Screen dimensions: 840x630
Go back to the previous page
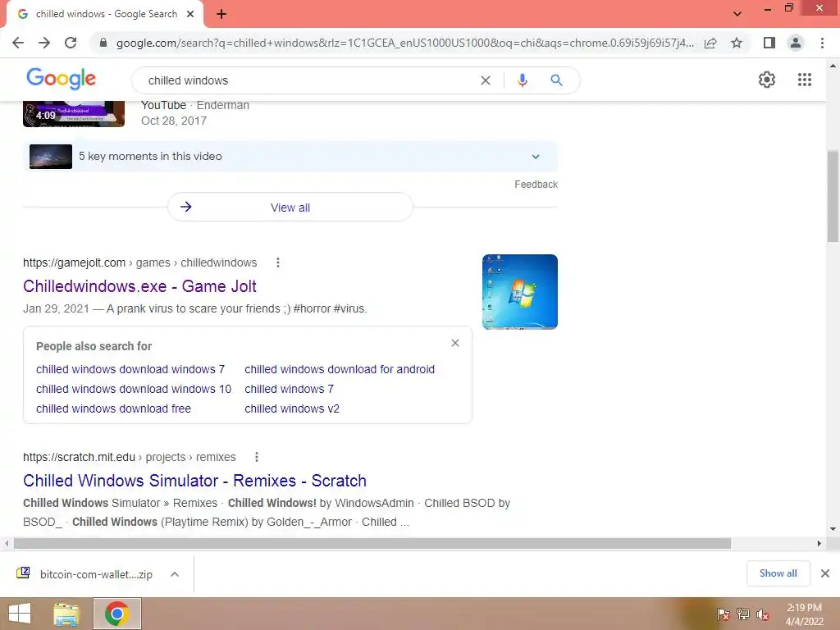point(18,43)
